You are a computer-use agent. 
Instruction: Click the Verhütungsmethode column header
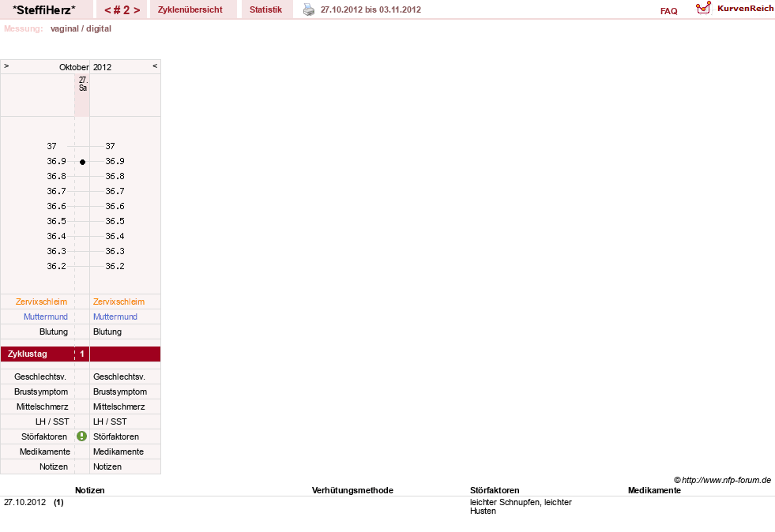(352, 490)
